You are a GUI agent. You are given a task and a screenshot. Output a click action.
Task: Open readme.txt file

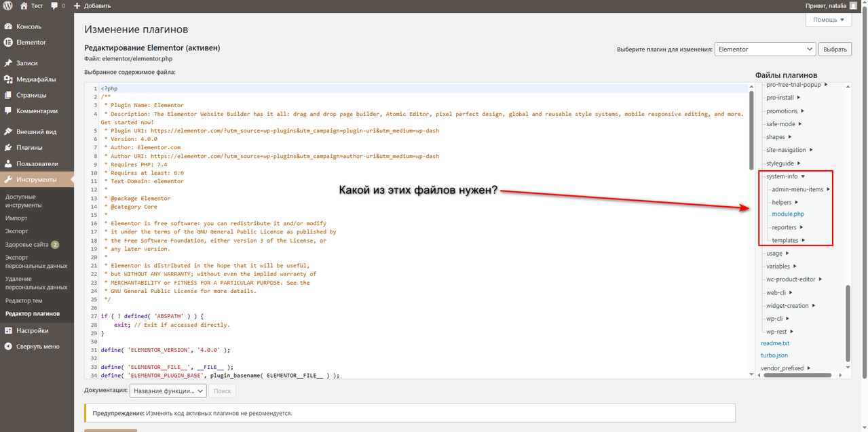pyautogui.click(x=775, y=343)
